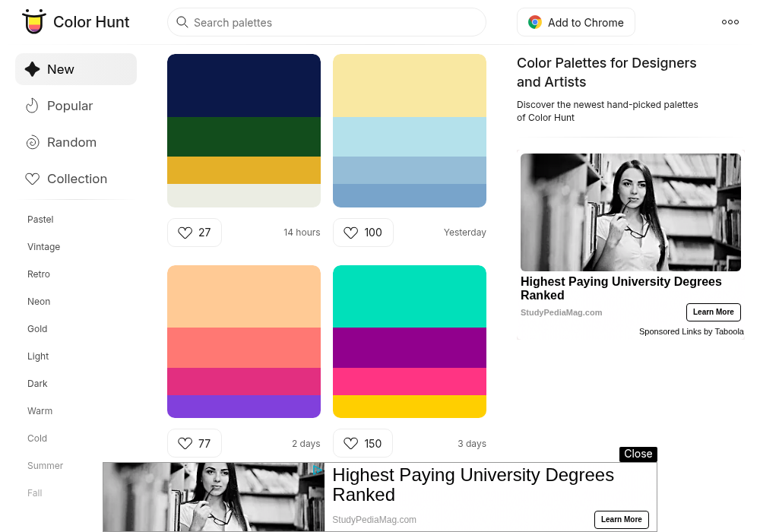
Task: Click the pale yellow swatch
Action: [x=410, y=85]
